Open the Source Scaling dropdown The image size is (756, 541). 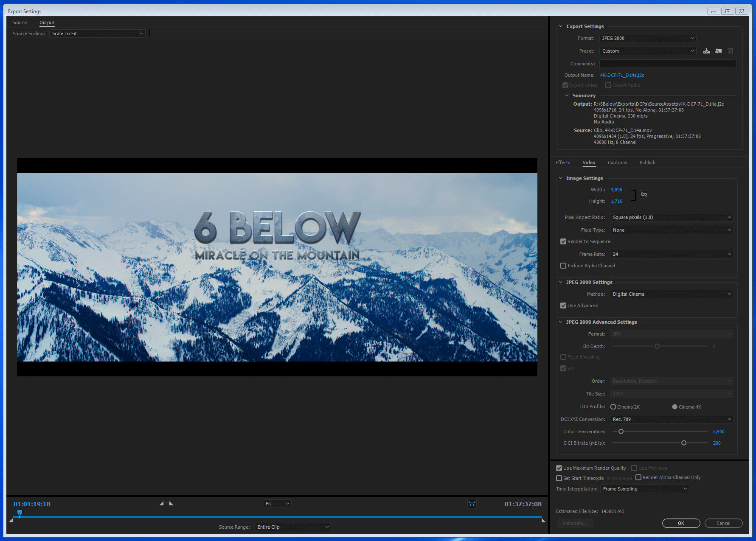coord(97,34)
